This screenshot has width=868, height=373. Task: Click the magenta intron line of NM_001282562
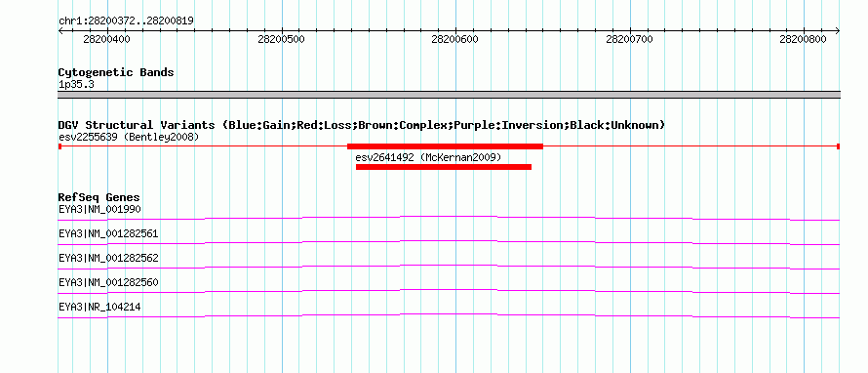click(449, 267)
